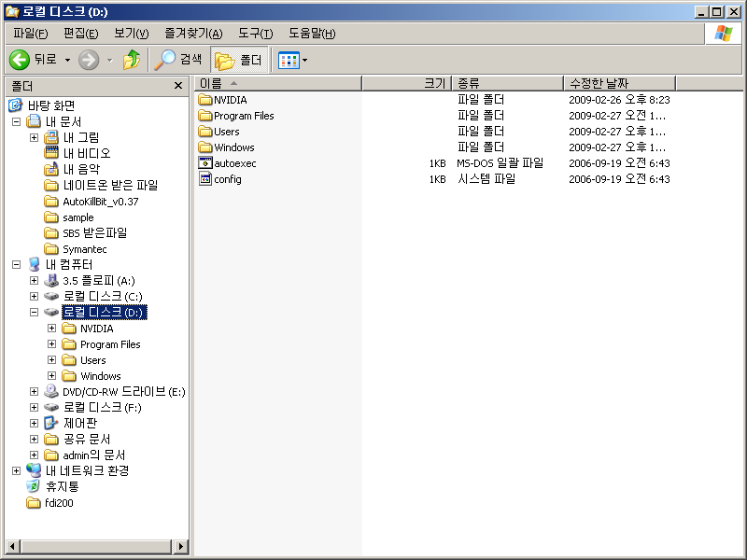
Task: Open the Tools (도구) menu
Action: 255,34
